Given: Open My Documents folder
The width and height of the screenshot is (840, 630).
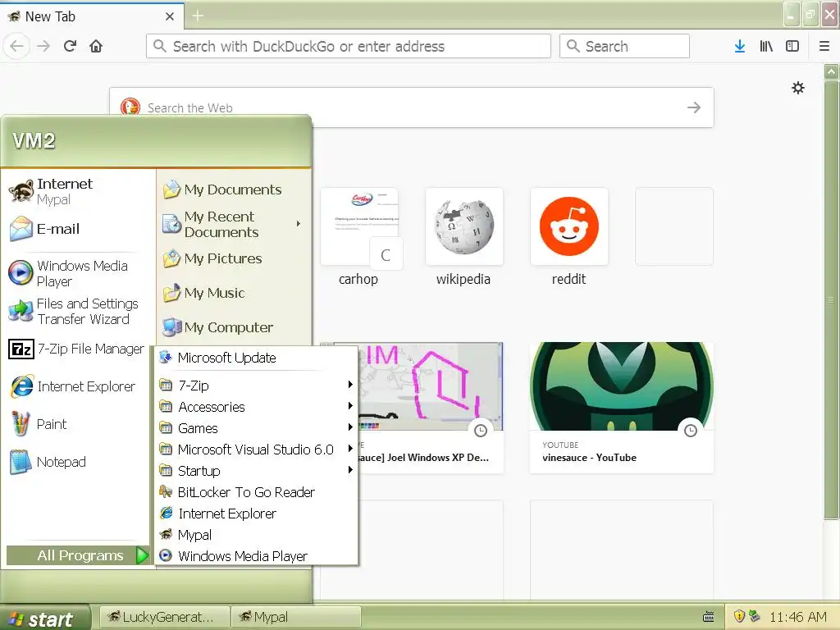Looking at the screenshot, I should [x=234, y=189].
